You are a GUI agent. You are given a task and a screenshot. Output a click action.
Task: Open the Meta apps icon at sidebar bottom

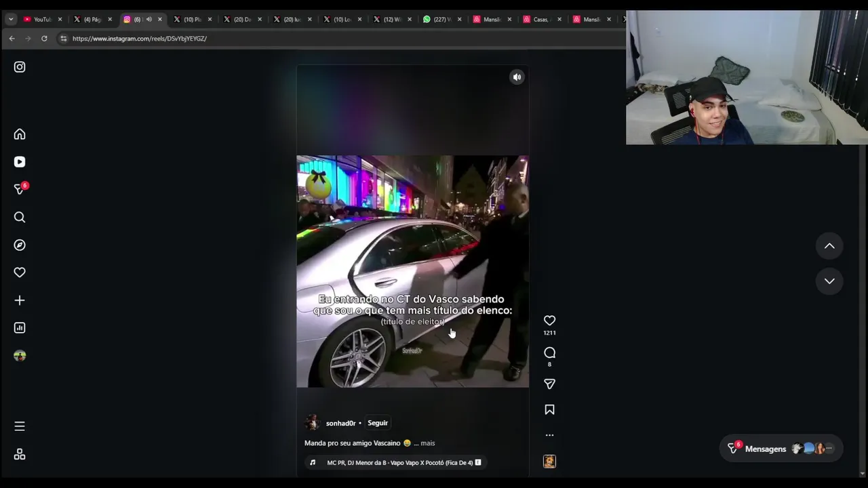(20, 454)
